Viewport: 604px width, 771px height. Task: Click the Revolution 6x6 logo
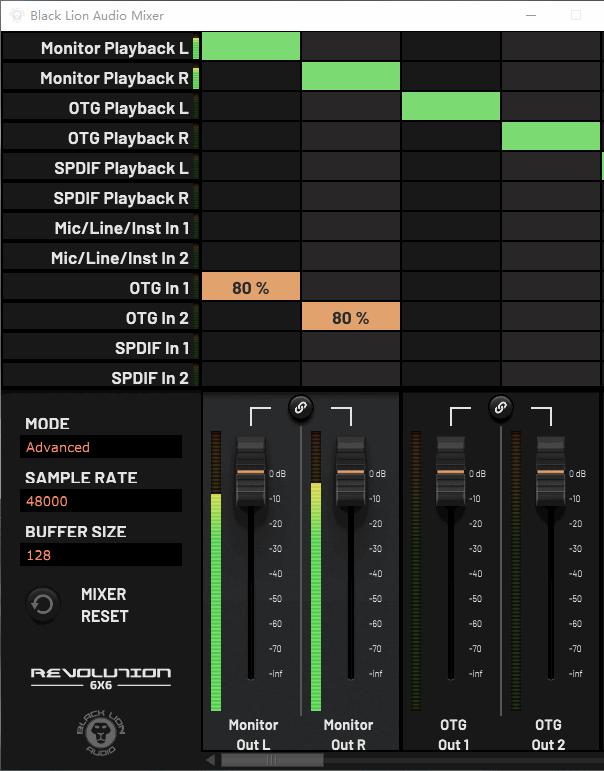coord(100,677)
